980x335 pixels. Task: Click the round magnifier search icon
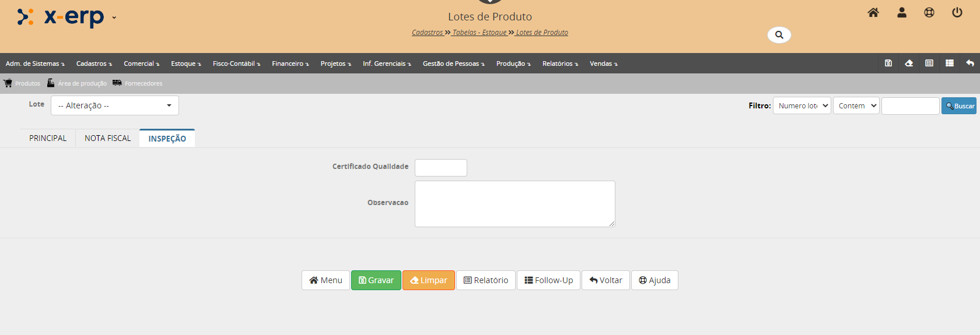pos(779,35)
